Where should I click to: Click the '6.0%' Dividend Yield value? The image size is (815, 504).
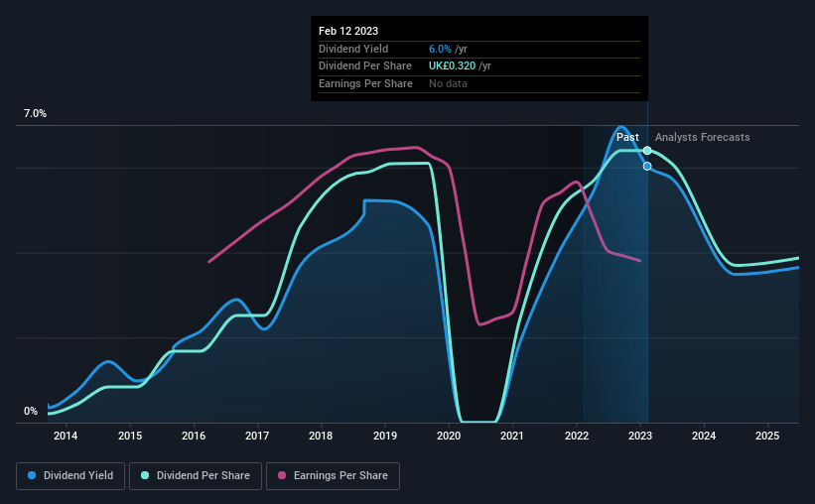(440, 49)
